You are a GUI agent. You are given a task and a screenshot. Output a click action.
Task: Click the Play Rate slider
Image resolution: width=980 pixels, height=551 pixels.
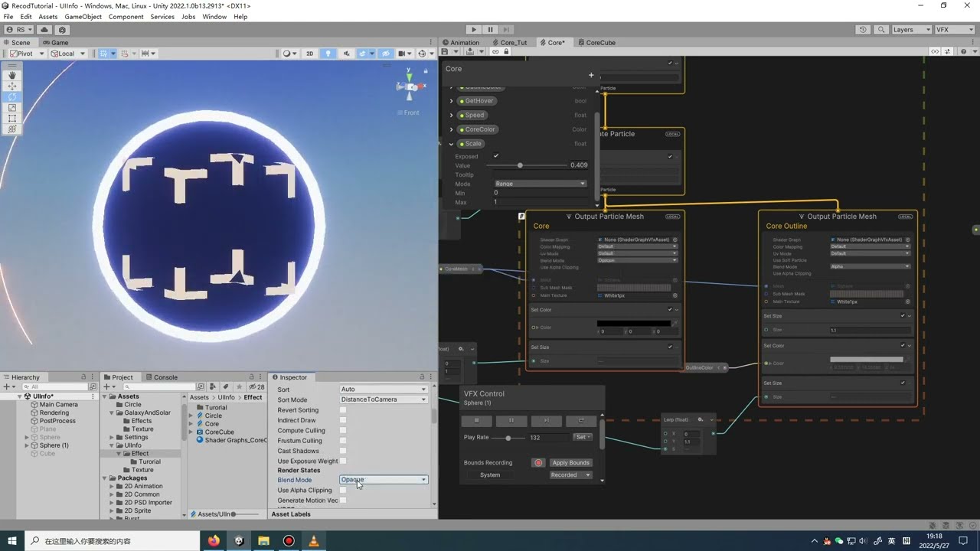[x=507, y=438]
